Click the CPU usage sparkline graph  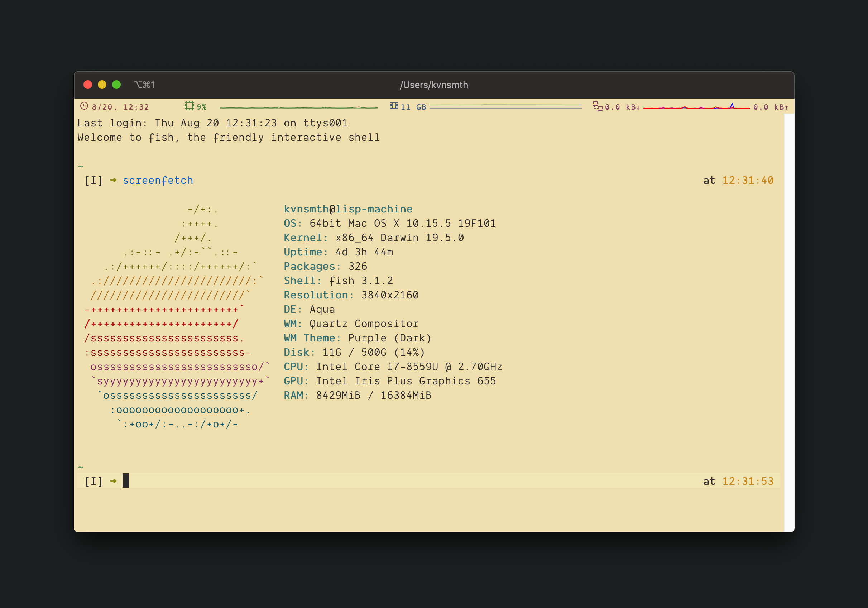tap(299, 107)
